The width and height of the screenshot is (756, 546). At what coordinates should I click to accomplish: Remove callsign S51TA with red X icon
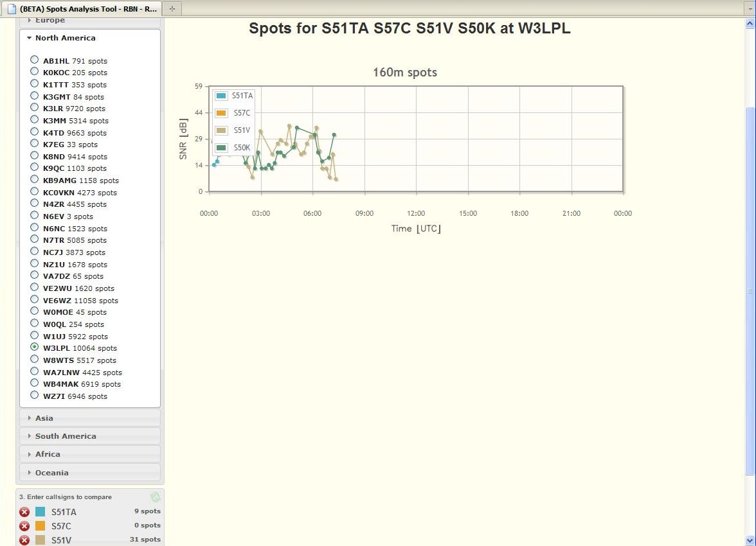click(x=24, y=512)
